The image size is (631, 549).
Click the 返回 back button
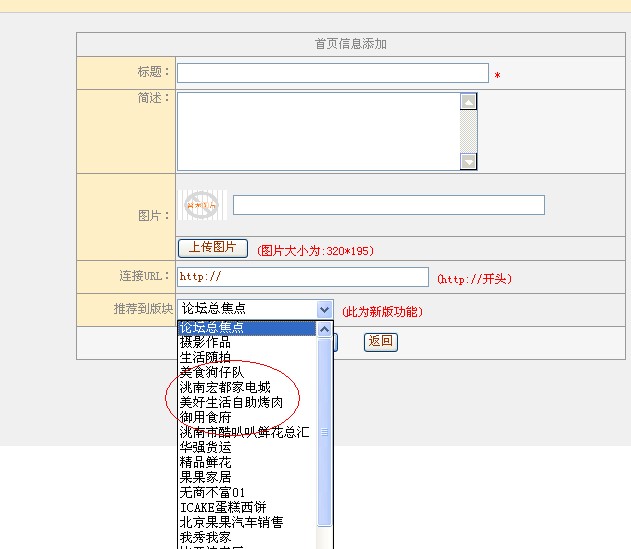(381, 342)
